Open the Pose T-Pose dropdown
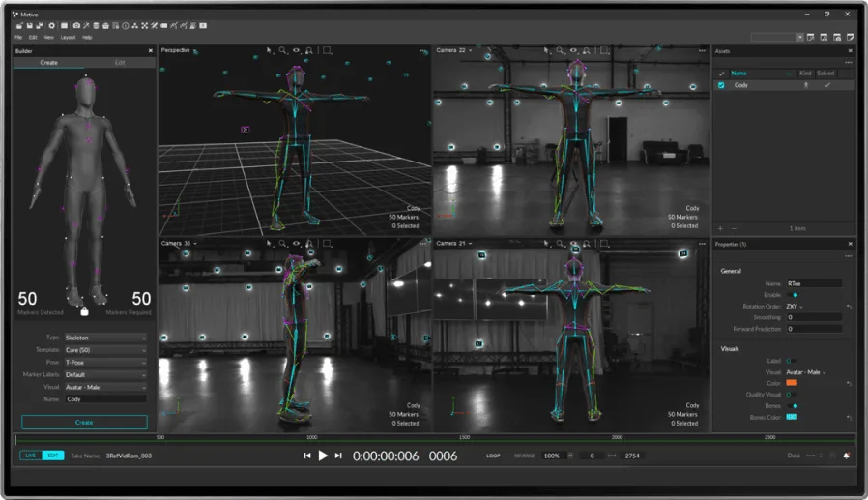Screen dimensions: 868x500 [x=105, y=362]
